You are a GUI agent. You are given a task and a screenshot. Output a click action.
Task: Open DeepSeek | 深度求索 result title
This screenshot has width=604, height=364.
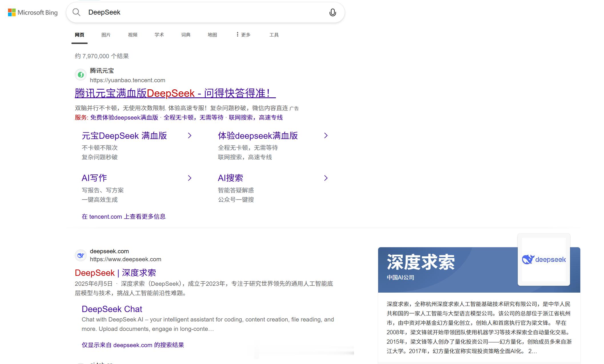point(115,273)
